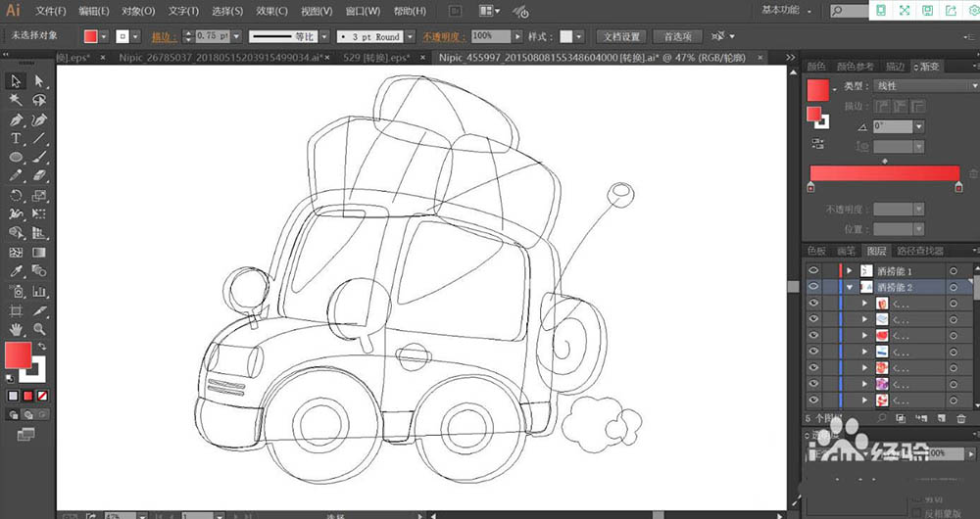Select the Eyedropper tool
980x519 pixels.
pyautogui.click(x=17, y=271)
